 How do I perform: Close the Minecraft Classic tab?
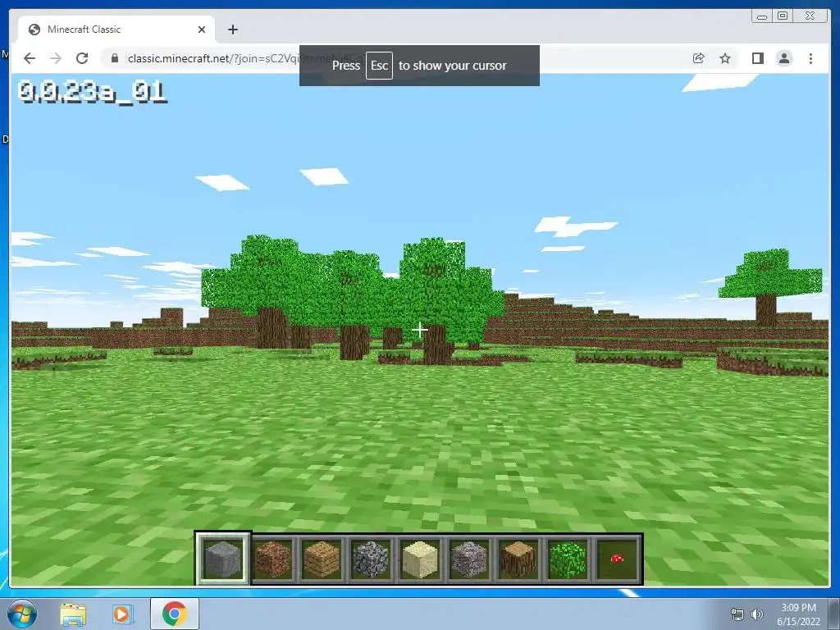202,30
